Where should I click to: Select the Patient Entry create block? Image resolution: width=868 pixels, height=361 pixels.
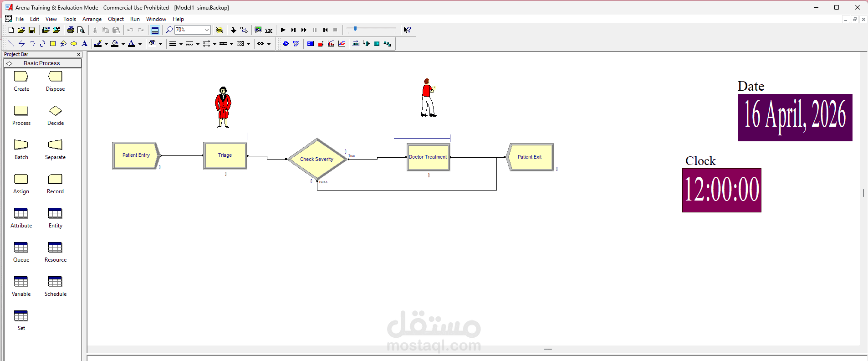pyautogui.click(x=136, y=155)
